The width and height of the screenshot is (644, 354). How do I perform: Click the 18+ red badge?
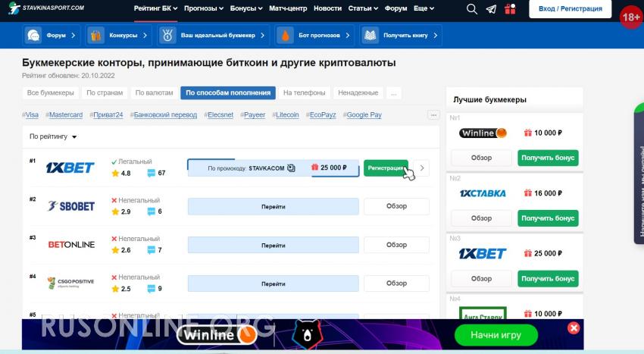[x=631, y=17]
